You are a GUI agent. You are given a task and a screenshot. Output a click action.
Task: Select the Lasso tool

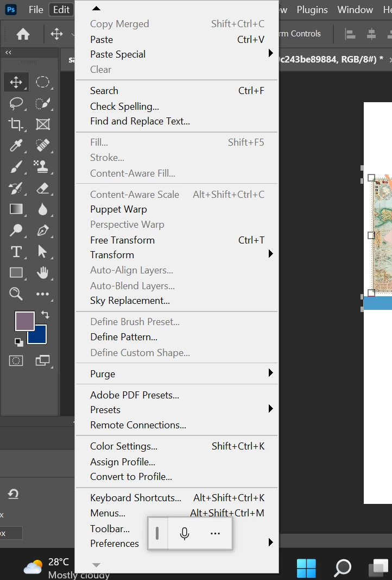[x=16, y=103]
